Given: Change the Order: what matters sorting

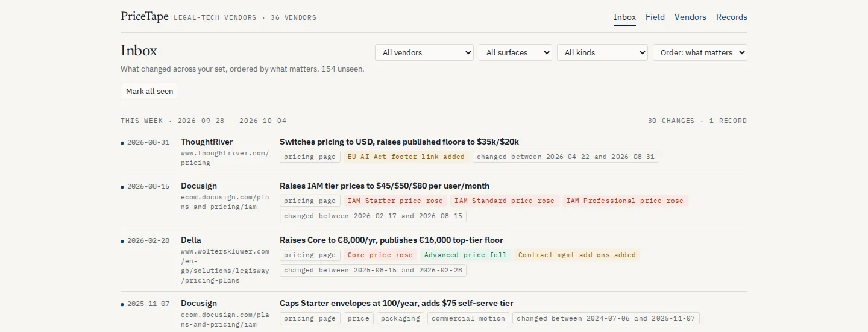Looking at the screenshot, I should pos(700,52).
